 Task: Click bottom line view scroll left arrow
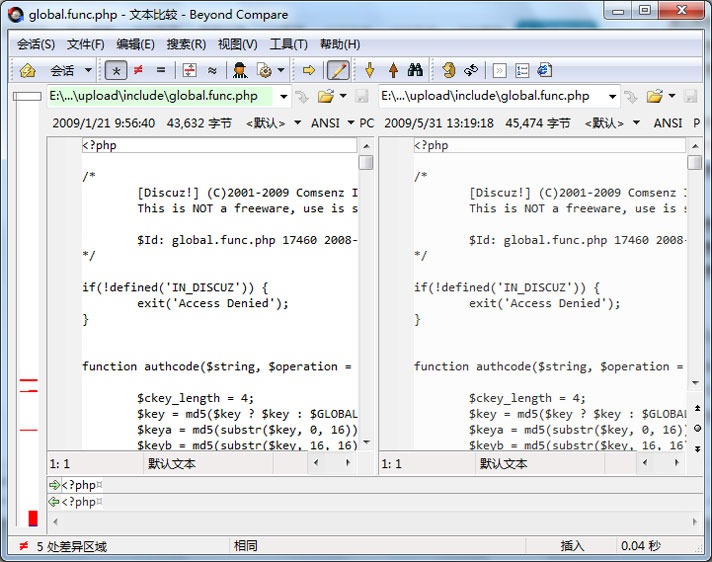coord(55,522)
